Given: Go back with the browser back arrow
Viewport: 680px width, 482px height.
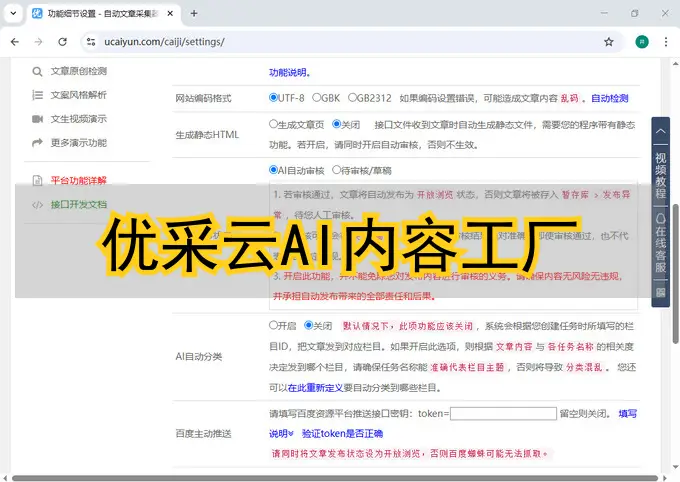Looking at the screenshot, I should (14, 42).
